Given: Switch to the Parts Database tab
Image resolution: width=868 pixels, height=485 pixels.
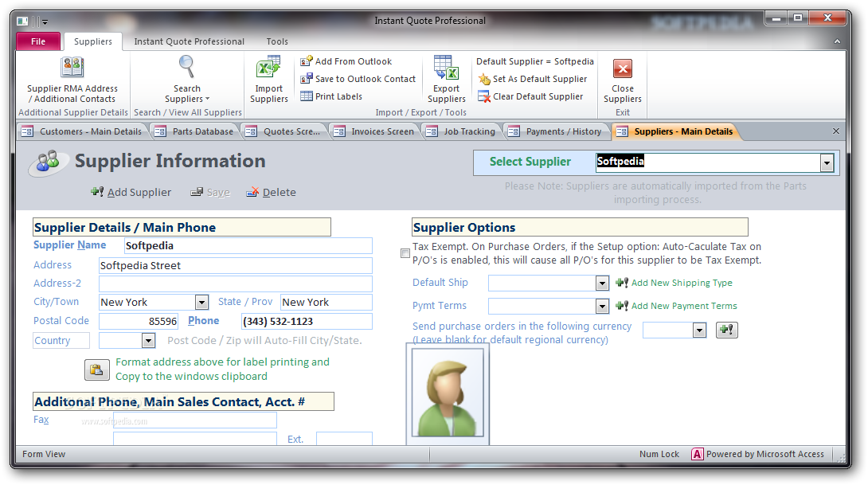Looking at the screenshot, I should click(x=196, y=131).
